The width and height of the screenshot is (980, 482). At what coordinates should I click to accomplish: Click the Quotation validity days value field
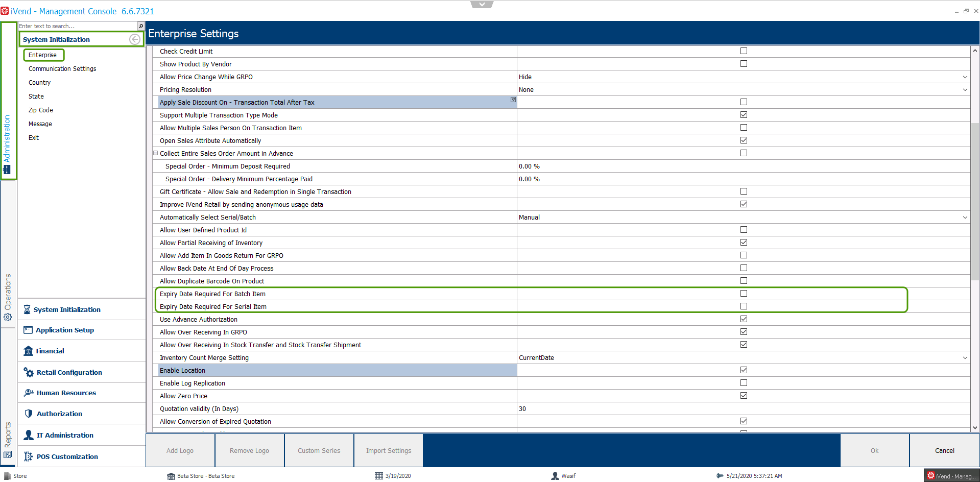point(743,409)
